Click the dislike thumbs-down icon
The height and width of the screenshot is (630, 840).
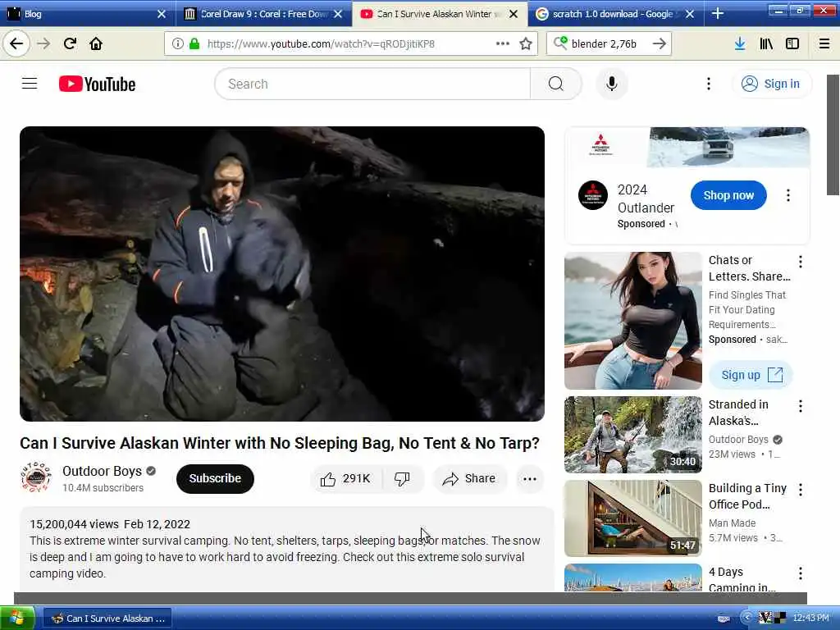coord(402,478)
